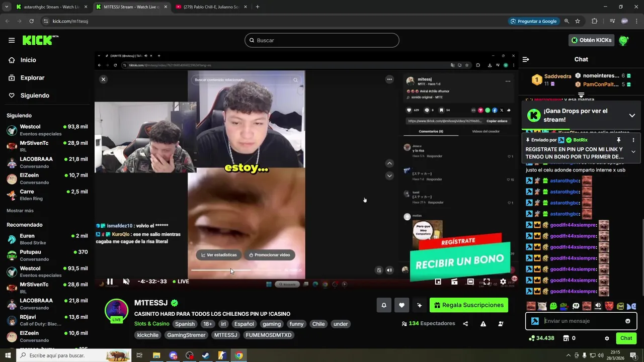This screenshot has width=644, height=362.
Task: Click the 18+ tag
Action: pos(208,324)
